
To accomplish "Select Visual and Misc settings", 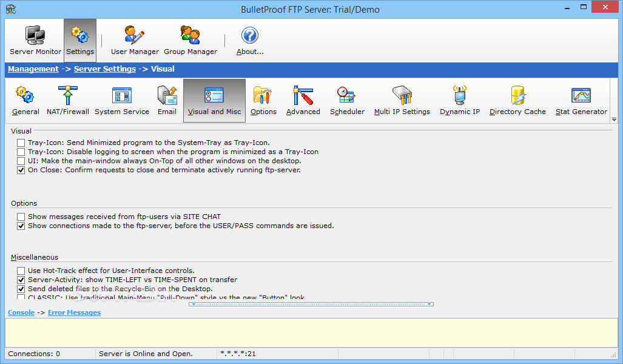I will [x=214, y=101].
